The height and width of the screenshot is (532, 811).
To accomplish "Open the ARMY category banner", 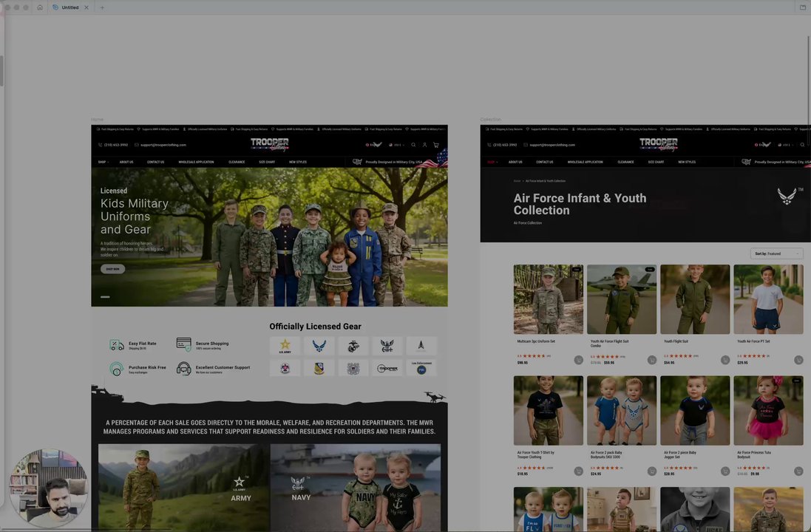I will 183,488.
